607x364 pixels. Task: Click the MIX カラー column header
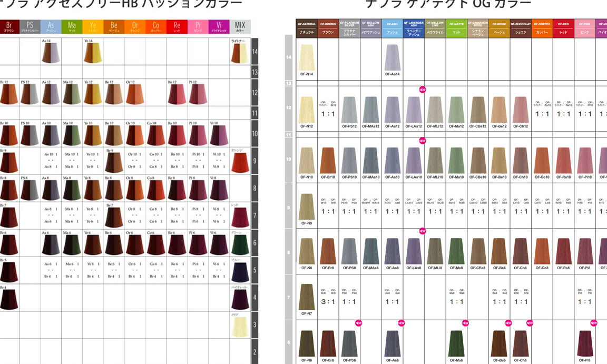[240, 27]
